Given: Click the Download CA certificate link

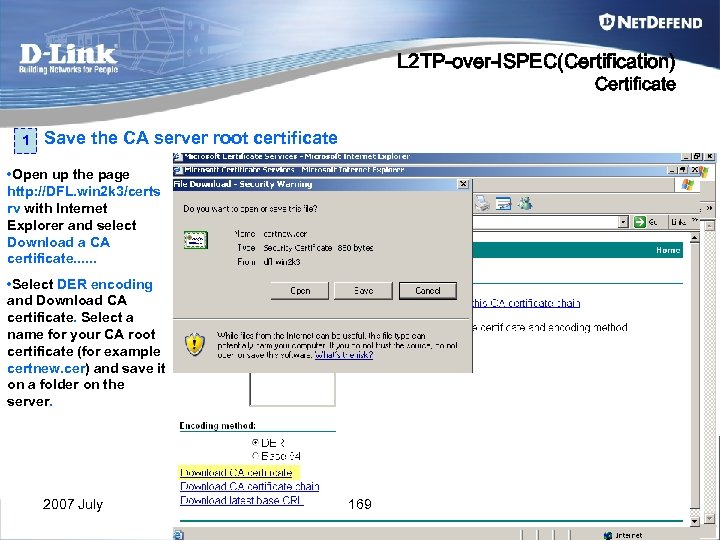Looking at the screenshot, I should pos(236,472).
